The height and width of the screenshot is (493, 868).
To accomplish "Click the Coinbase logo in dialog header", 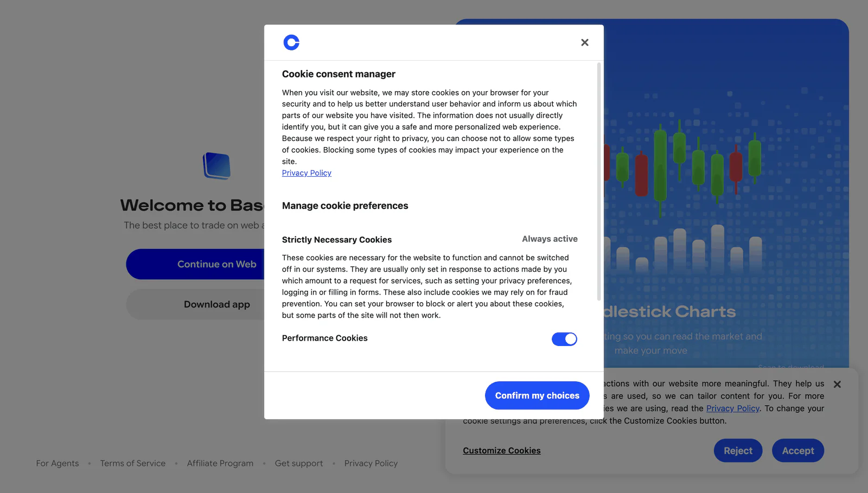I will [x=291, y=42].
